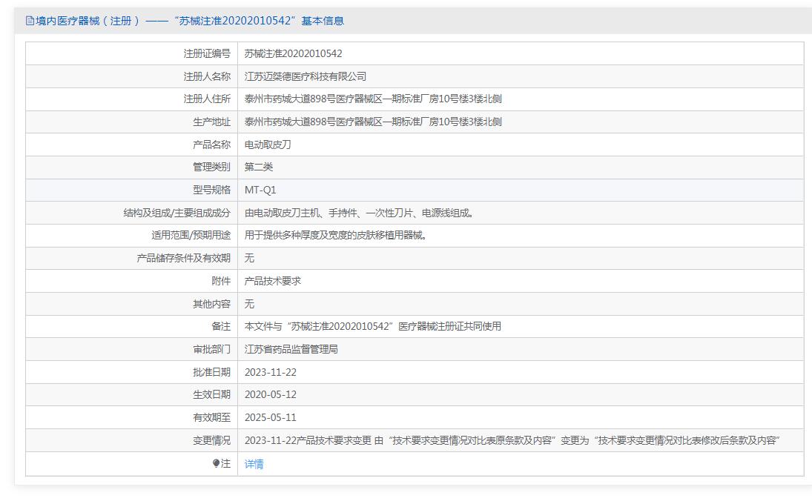
Task: Select the change record text 2023-11-22产品技术要求变更
Action: pyautogui.click(x=512, y=440)
